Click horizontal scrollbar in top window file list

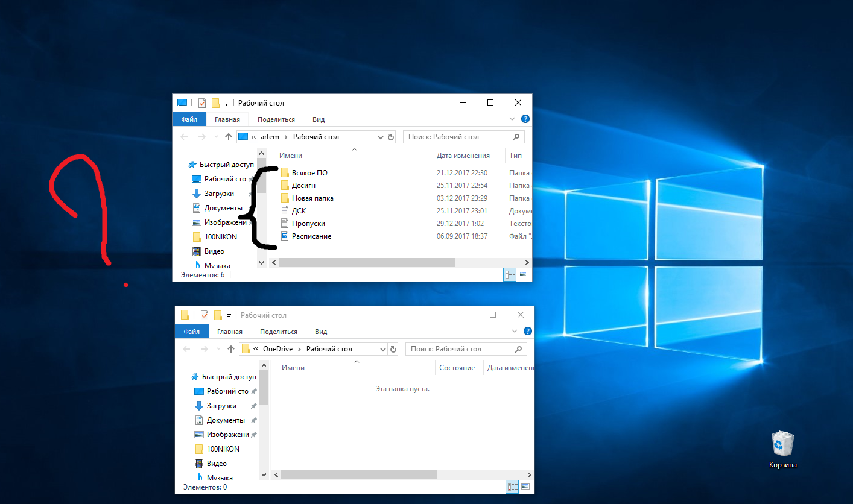pyautogui.click(x=367, y=262)
